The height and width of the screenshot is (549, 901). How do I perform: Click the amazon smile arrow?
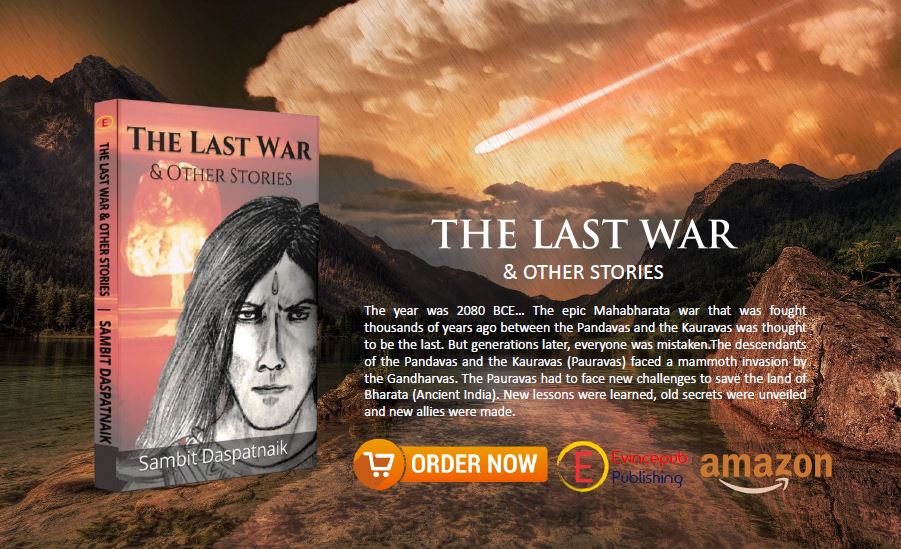(x=754, y=486)
